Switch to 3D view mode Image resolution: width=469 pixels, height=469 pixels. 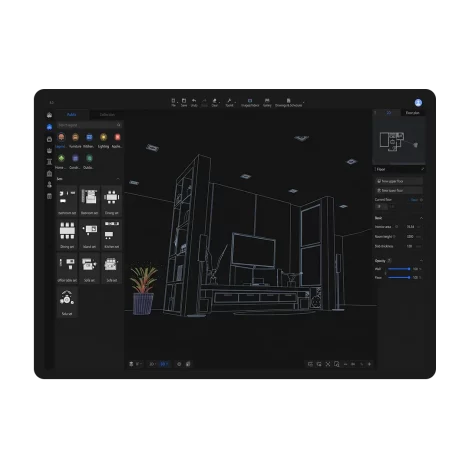tap(164, 364)
